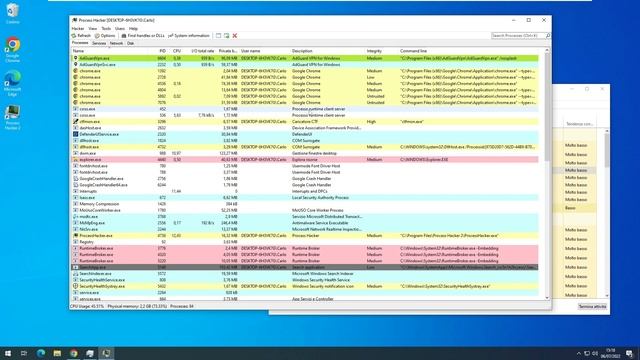640x360 pixels.
Task: Open the notification center icon
Action: point(630,353)
